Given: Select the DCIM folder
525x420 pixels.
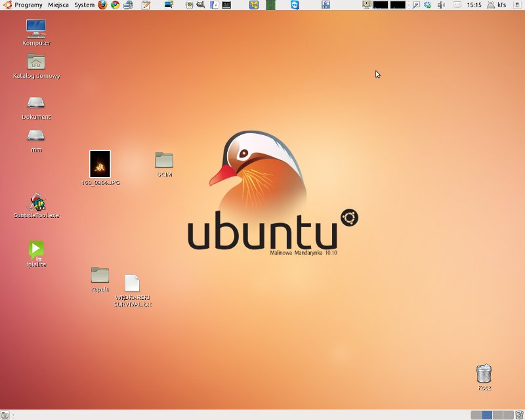Looking at the screenshot, I should click(164, 165).
